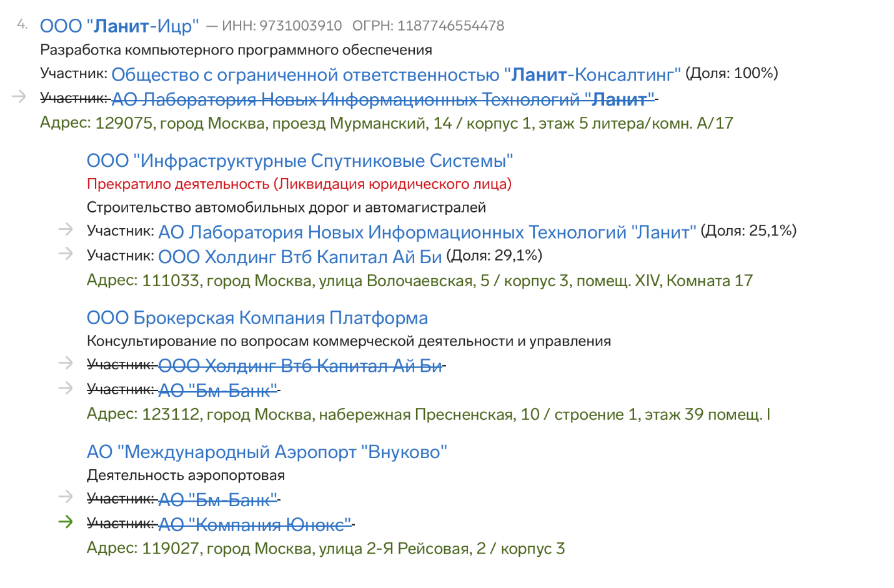Open struck-out ООО Холдинг Втб Капитал Ай Би link
894x588 pixels.
click(300, 366)
